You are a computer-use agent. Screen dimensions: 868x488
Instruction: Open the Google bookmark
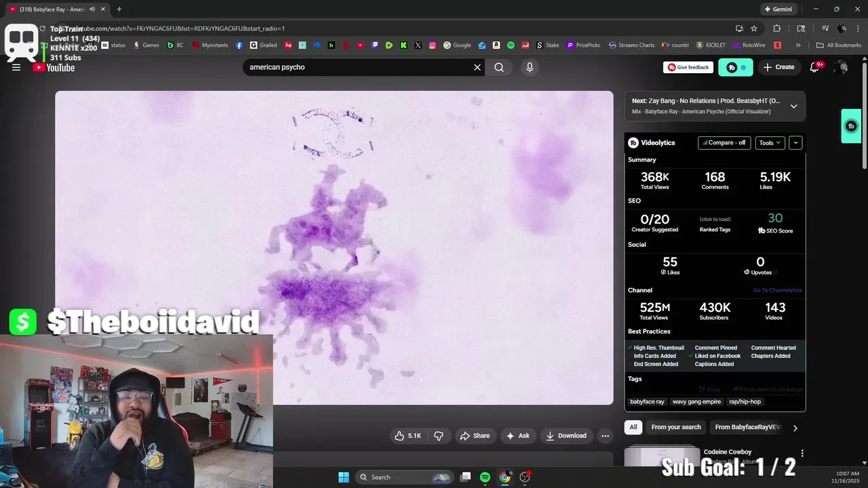(458, 45)
